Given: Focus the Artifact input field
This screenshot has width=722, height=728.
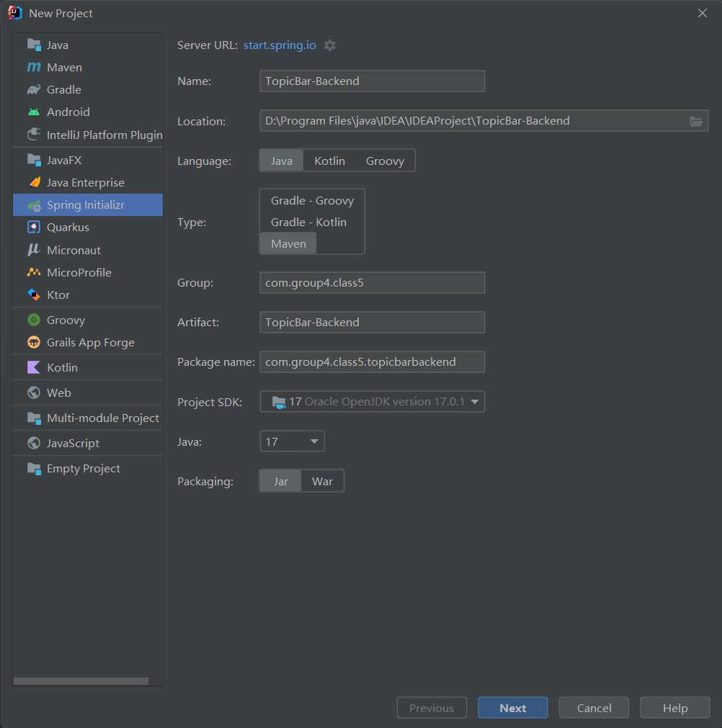Looking at the screenshot, I should (x=372, y=322).
